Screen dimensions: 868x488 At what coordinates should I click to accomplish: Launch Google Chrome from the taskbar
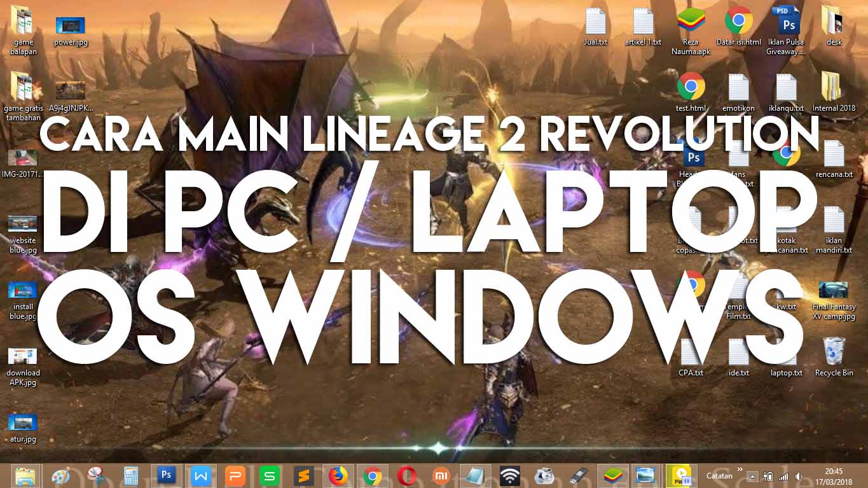(373, 476)
